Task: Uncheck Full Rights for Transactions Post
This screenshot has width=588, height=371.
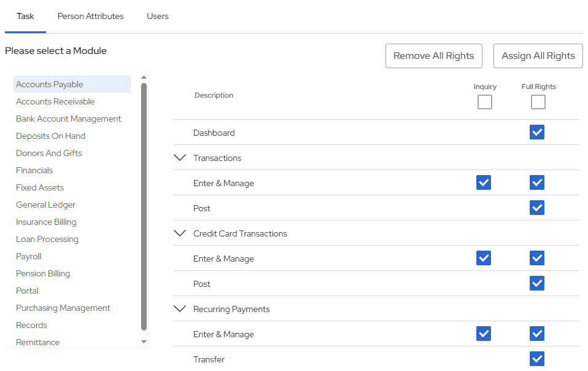Action: click(537, 208)
